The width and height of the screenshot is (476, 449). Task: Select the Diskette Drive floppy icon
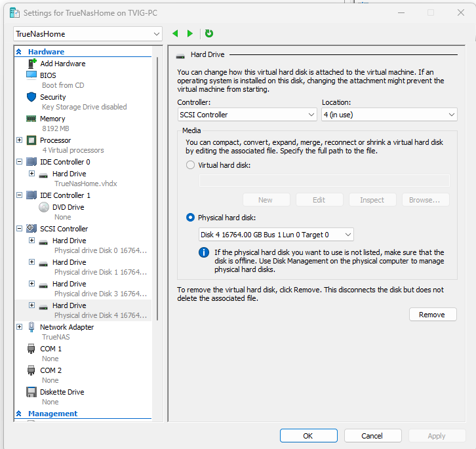(x=31, y=392)
